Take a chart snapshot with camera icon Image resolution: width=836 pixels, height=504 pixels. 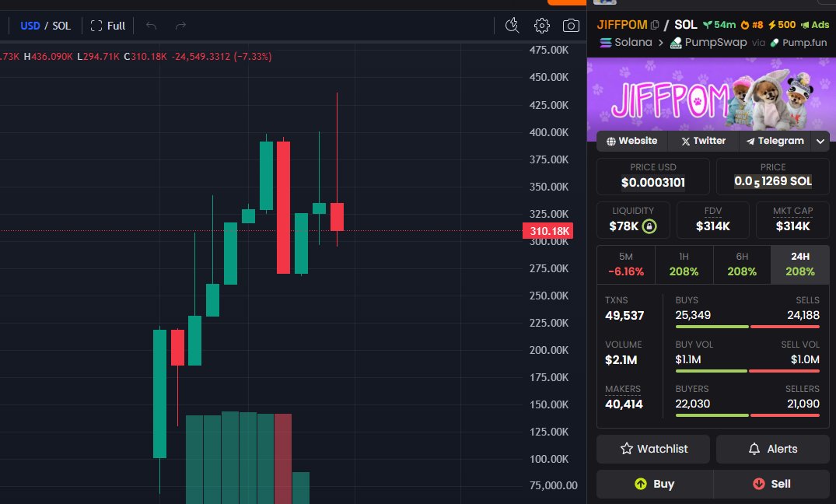pyautogui.click(x=571, y=25)
